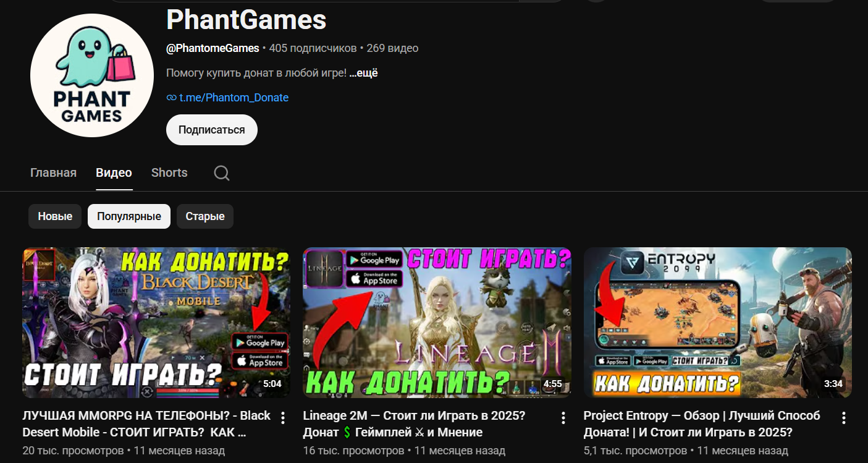The width and height of the screenshot is (868, 463).
Task: Open options menu for Black Desert Mobile video
Action: pyautogui.click(x=283, y=418)
